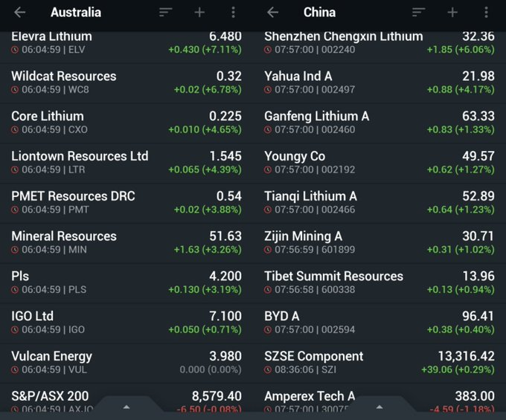Go back from the China watchlist
Screen dimensions: 506x420
click(x=272, y=13)
